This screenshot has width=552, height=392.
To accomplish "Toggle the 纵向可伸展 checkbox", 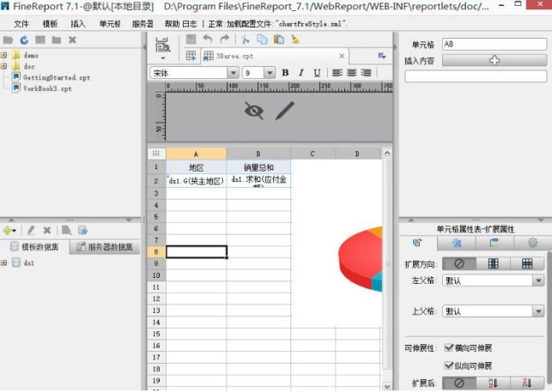I will [448, 365].
